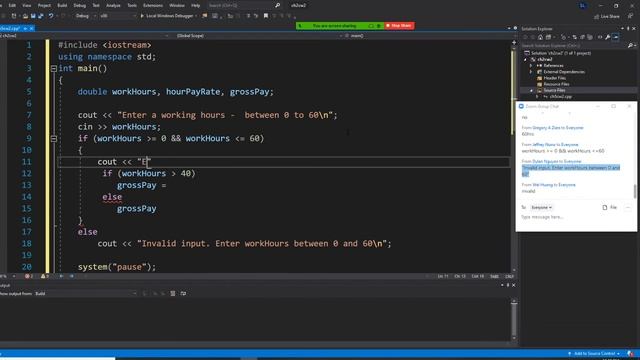Open the Edit menu

pyautogui.click(x=12, y=5)
